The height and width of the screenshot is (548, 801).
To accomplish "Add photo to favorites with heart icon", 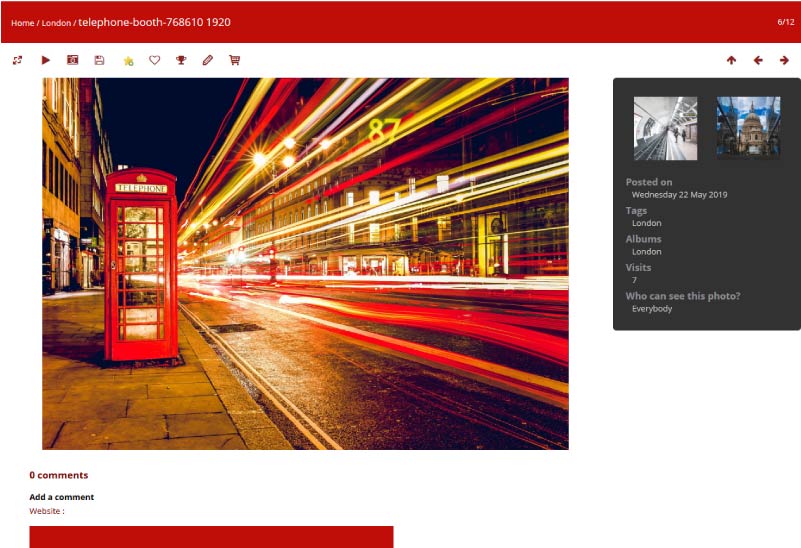I will coord(154,60).
